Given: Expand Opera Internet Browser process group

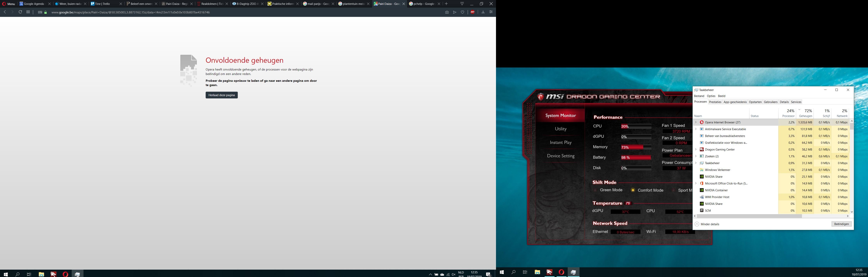Looking at the screenshot, I should [x=696, y=122].
